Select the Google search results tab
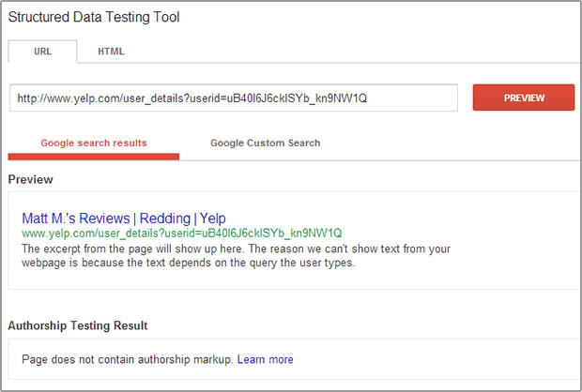 coord(94,143)
